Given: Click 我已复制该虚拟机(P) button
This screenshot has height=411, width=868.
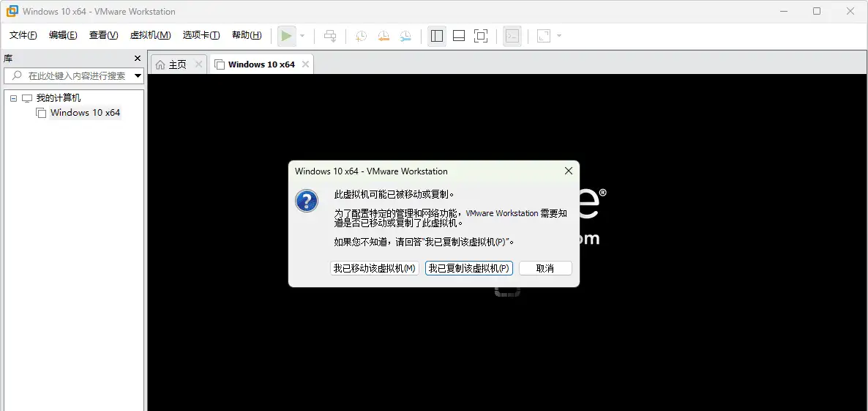Looking at the screenshot, I should [x=469, y=268].
